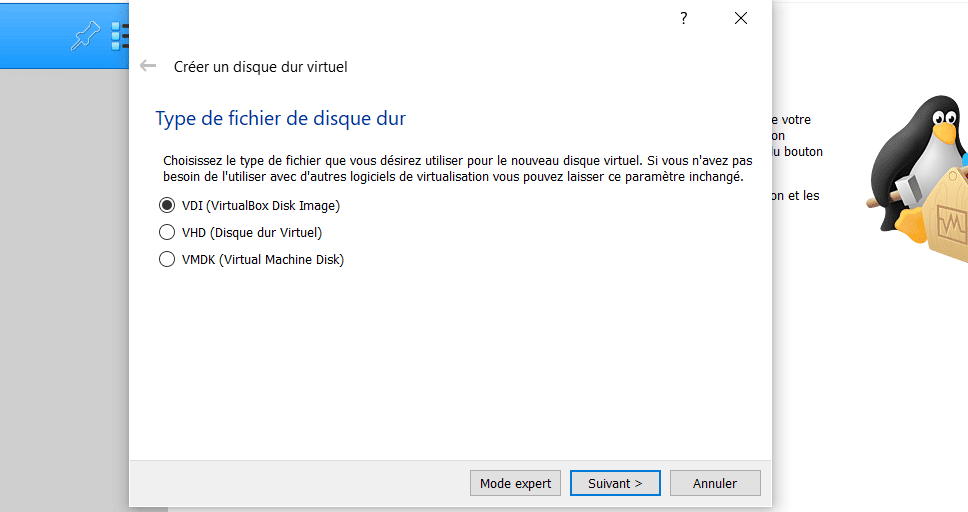The image size is (968, 512).
Task: Close the virtual disk creation dialog
Action: [741, 18]
